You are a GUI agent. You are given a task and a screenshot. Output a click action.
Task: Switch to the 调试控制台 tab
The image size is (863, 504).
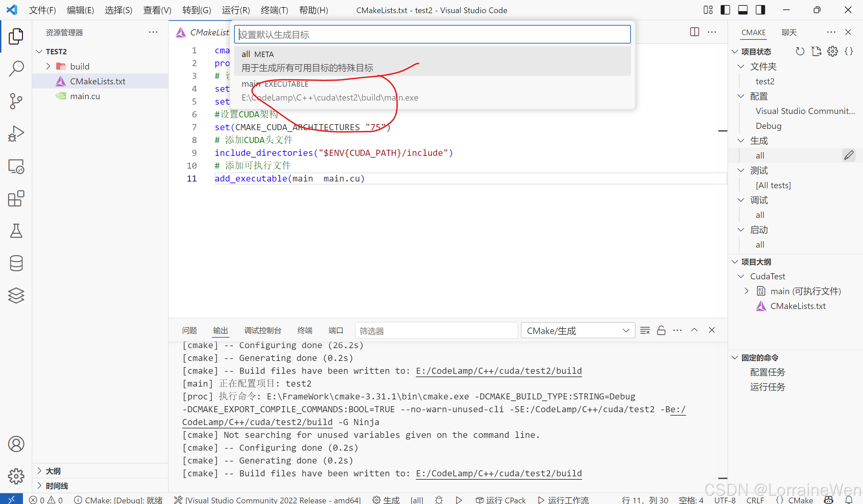point(262,330)
